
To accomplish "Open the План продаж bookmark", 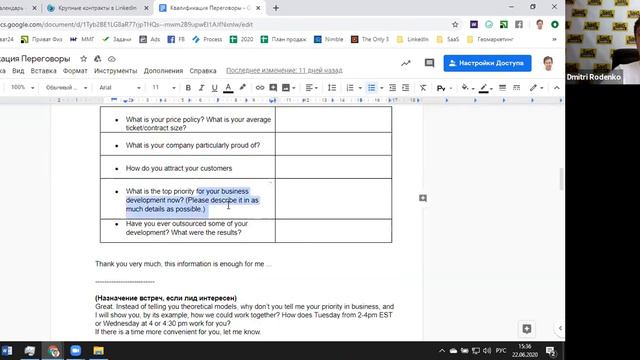I will click(283, 39).
